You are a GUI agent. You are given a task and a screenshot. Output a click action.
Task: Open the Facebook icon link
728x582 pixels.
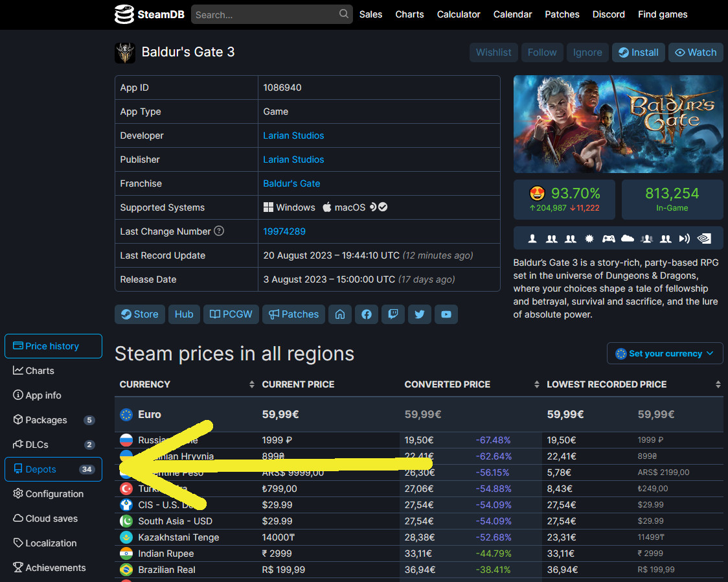coord(367,314)
